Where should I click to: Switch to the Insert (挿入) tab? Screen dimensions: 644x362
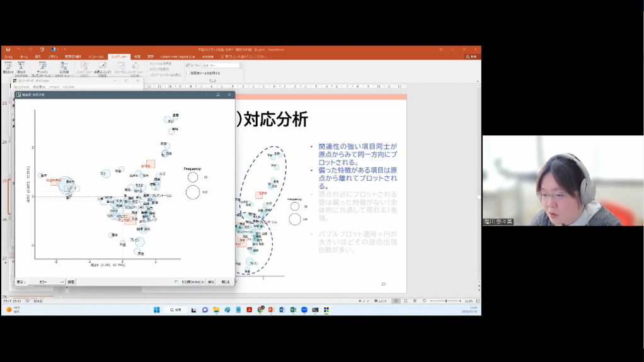tap(38, 57)
